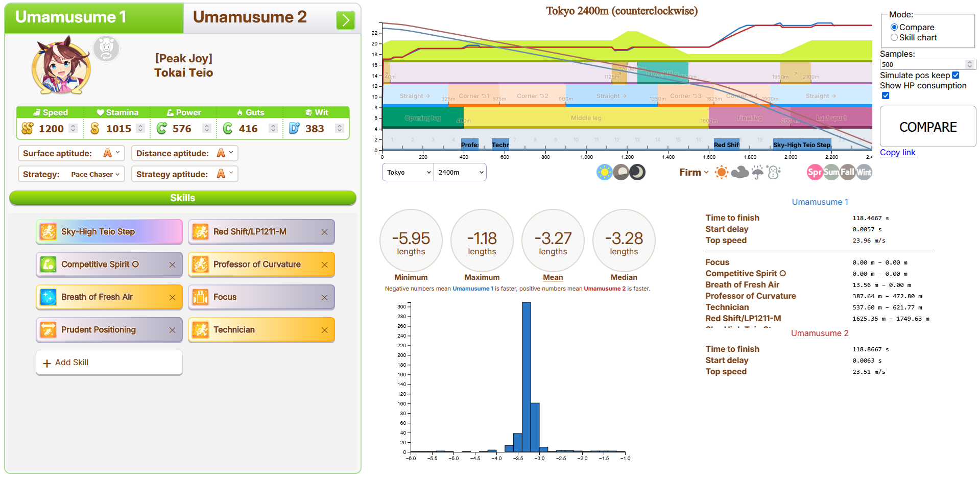This screenshot has height=479, width=980.
Task: Click green arrow next to Umamusume 2
Action: [x=346, y=20]
